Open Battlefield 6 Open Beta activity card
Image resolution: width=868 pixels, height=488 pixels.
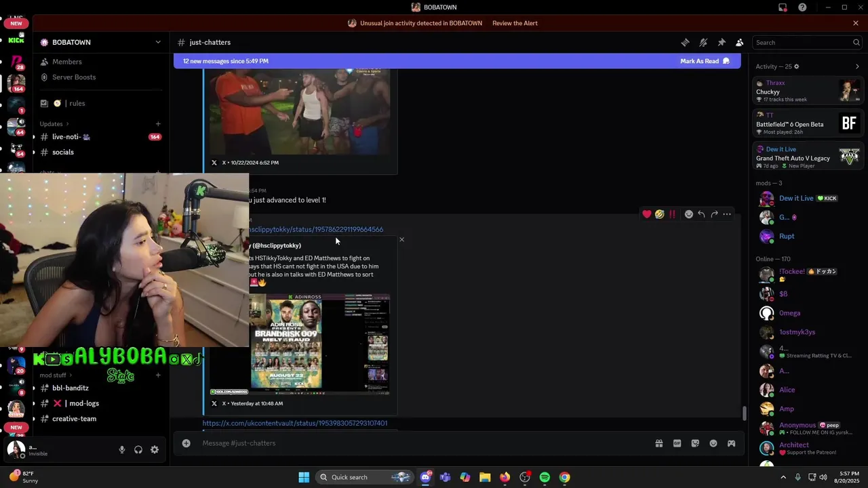point(808,124)
